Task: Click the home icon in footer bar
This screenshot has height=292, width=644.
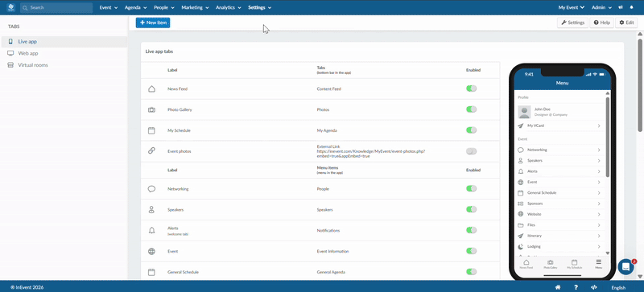Action: coord(558,287)
